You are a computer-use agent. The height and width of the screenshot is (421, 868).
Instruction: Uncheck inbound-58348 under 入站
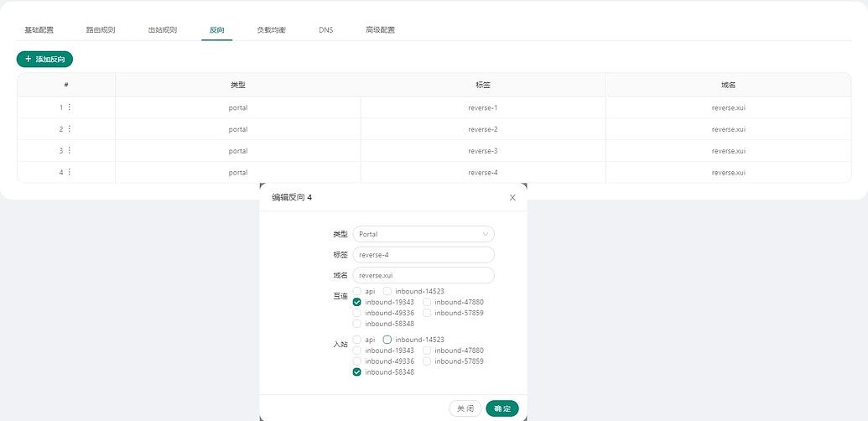click(357, 372)
